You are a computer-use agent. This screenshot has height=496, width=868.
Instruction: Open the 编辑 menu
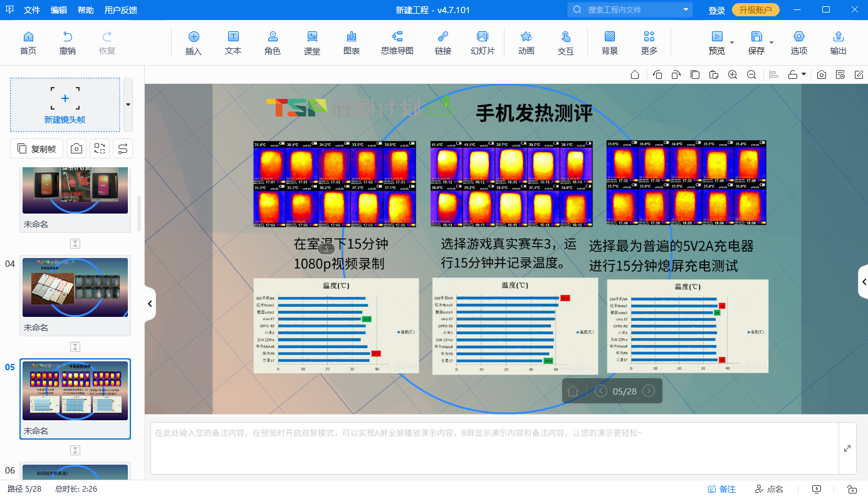tap(59, 10)
